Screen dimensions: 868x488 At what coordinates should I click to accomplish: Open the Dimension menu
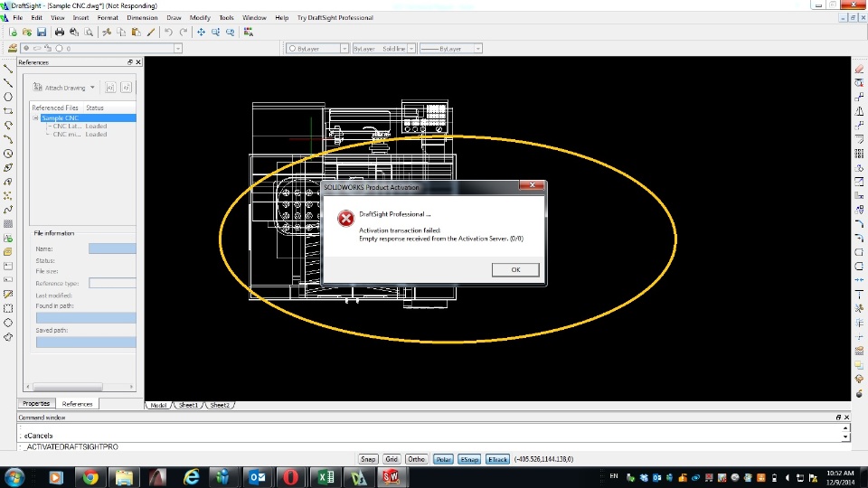pyautogui.click(x=142, y=18)
